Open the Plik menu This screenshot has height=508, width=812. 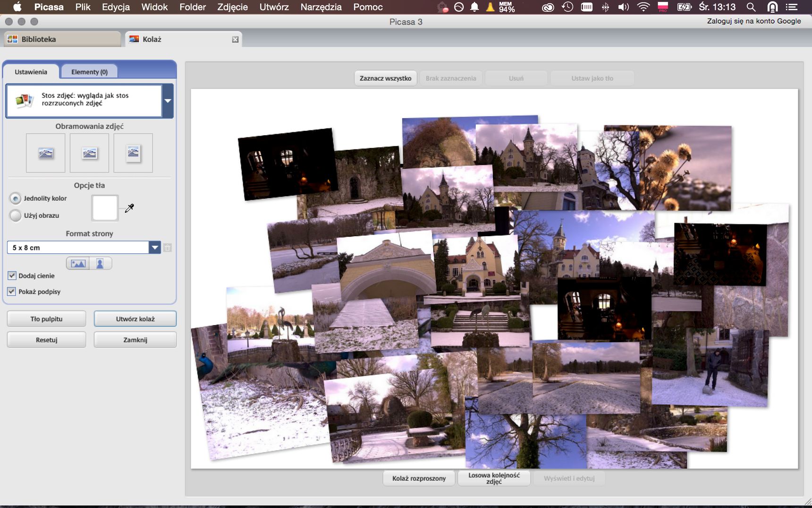point(83,7)
